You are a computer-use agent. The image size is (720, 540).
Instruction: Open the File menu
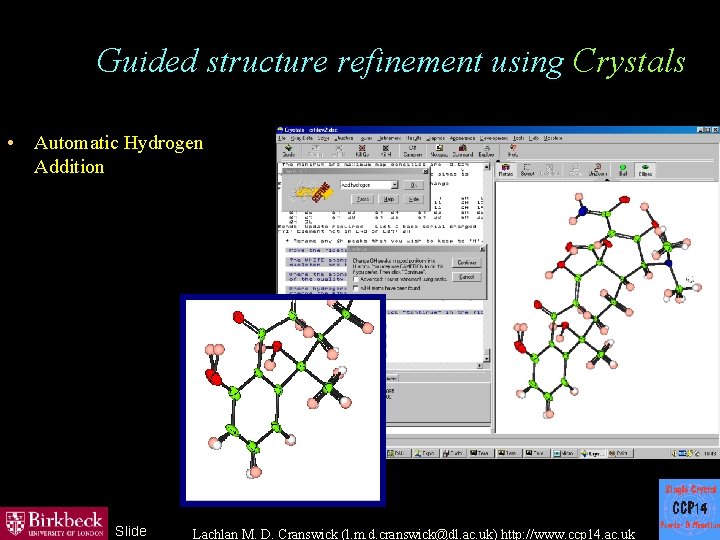coord(282,138)
